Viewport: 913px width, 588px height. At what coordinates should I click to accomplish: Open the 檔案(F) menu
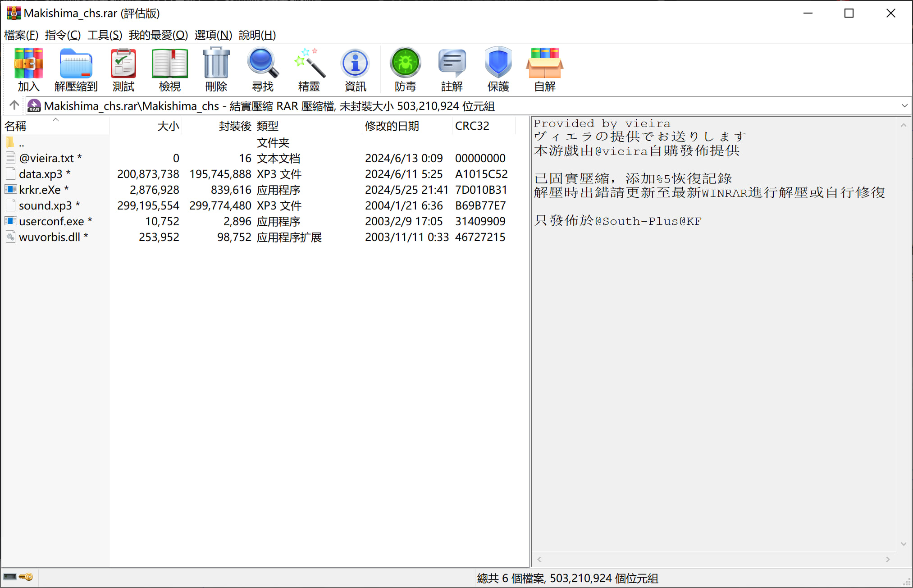click(x=21, y=35)
